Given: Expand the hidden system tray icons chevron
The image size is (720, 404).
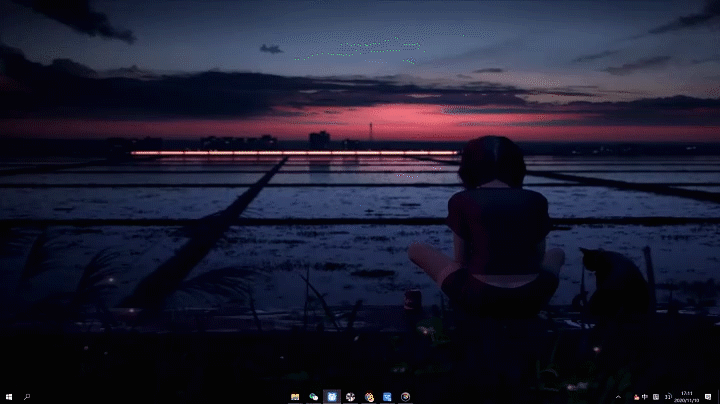Looking at the screenshot, I should 619,396.
